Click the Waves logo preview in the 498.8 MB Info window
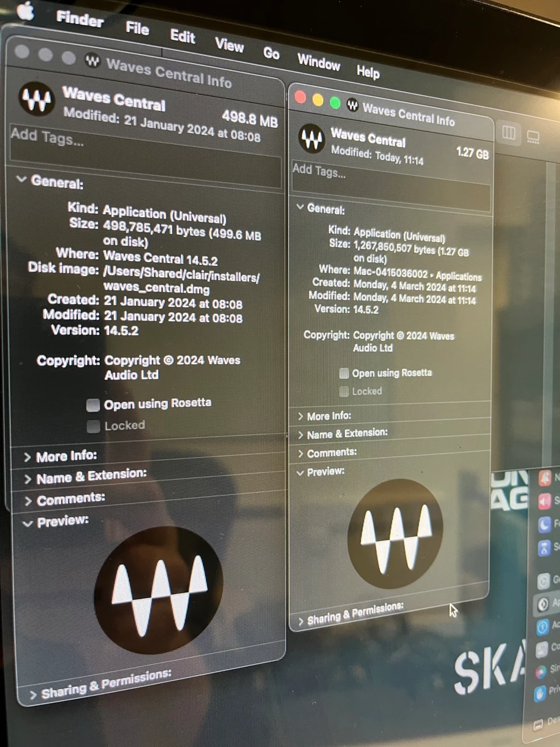560x747 pixels. [x=159, y=591]
